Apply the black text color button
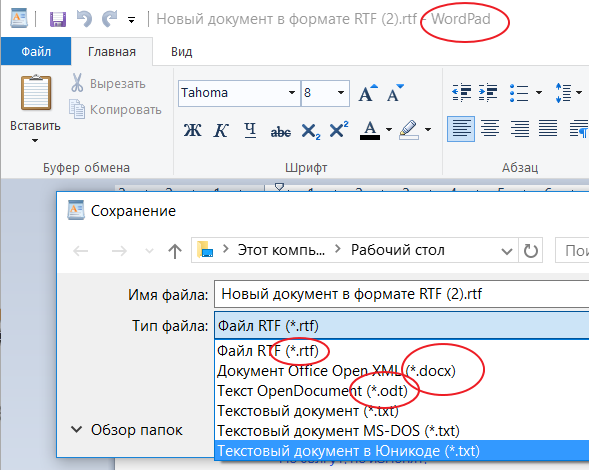 [370, 130]
